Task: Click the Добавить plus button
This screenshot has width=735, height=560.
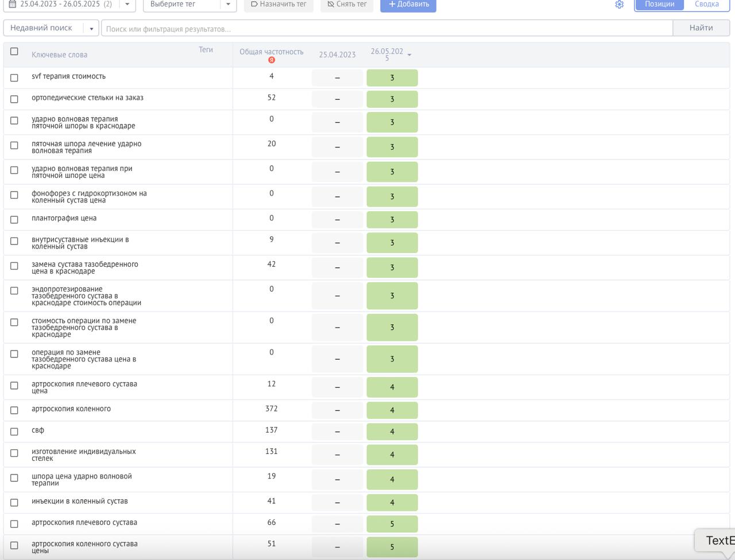Action: coord(408,5)
